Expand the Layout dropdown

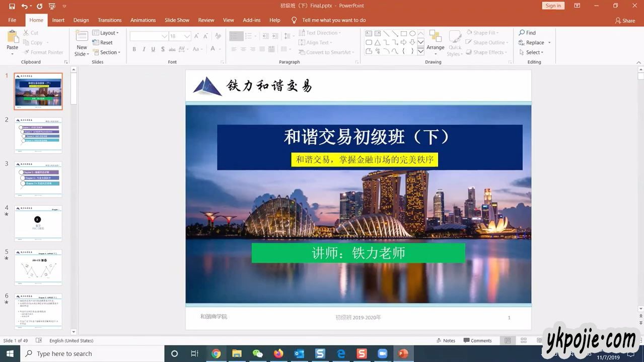(106, 33)
